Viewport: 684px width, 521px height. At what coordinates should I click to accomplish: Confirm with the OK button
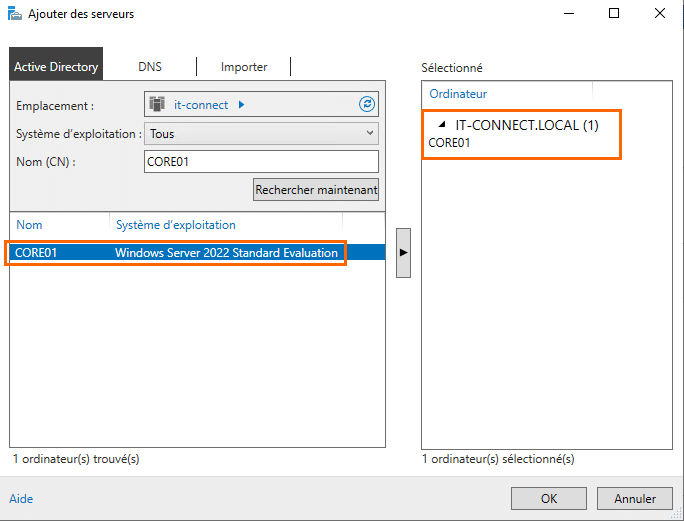(x=549, y=498)
